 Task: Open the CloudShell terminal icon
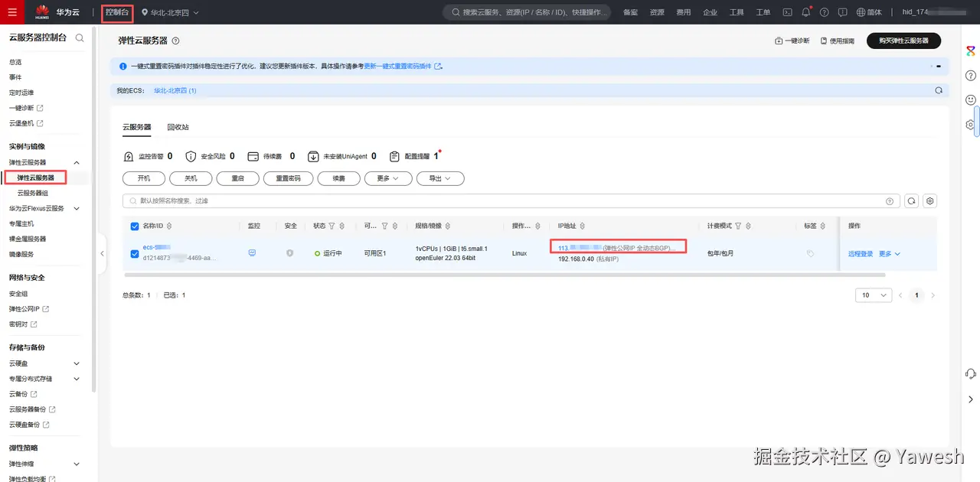tap(787, 12)
